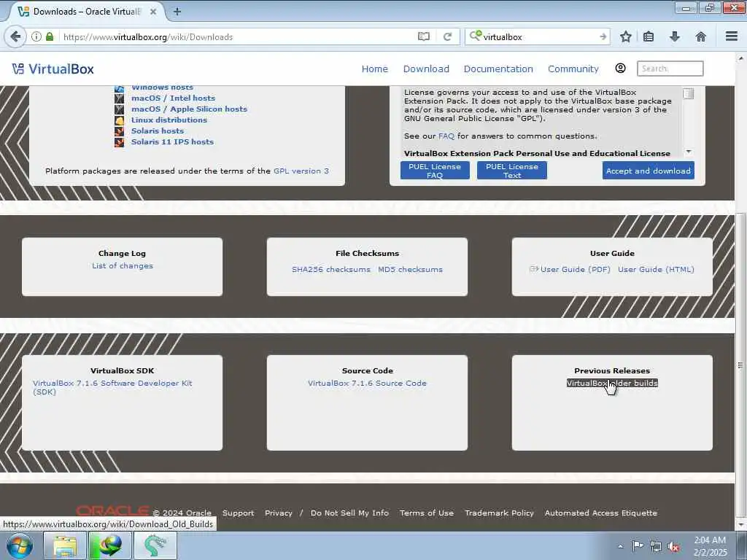
Task: Go to Firefox home page icon
Action: coord(701,36)
